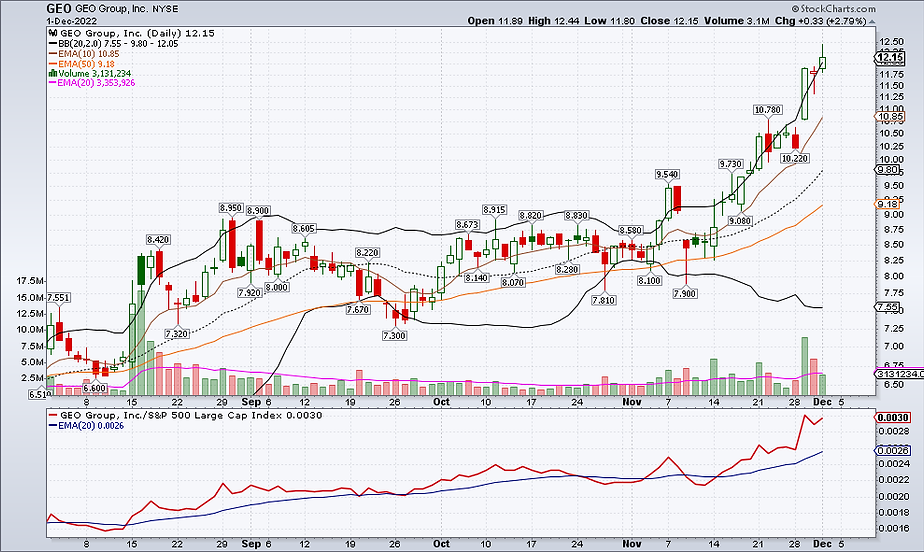Click the 8.673 high price label
This screenshot has width=924, height=552.
tap(467, 224)
